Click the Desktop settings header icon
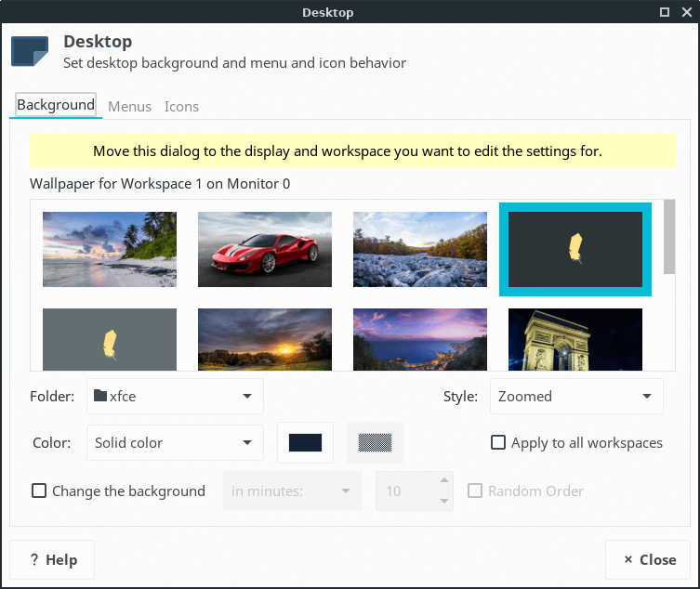This screenshot has height=589, width=700. (30, 51)
